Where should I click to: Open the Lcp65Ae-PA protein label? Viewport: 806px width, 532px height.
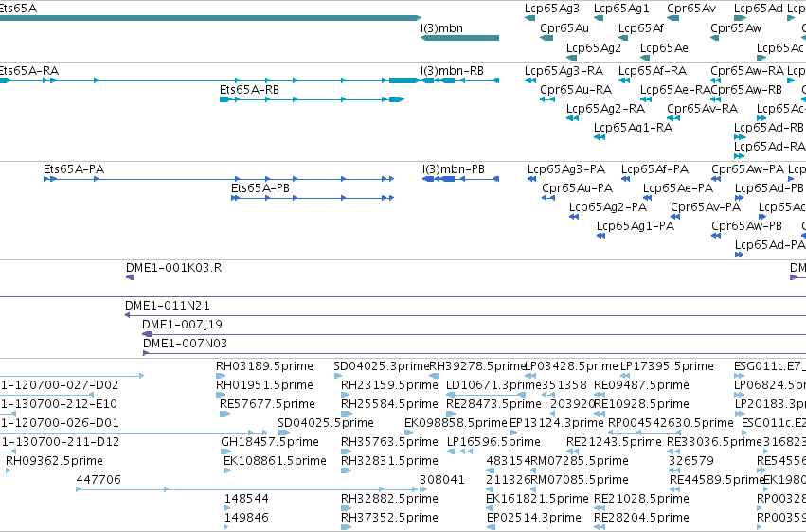677,188
